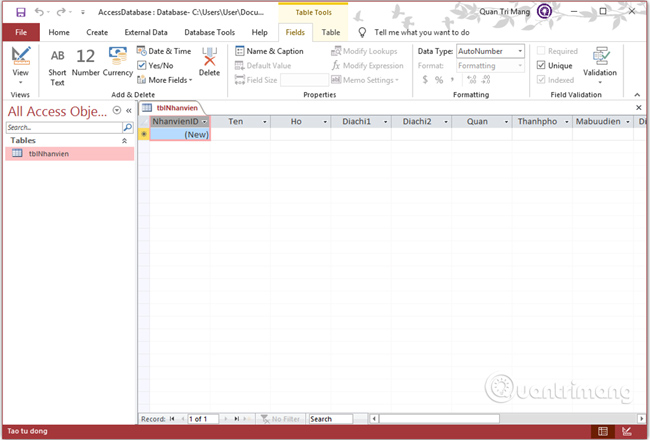Screen dimensions: 650x440
Task: Open Diachi1 column dropdown arrow
Action: pos(386,122)
